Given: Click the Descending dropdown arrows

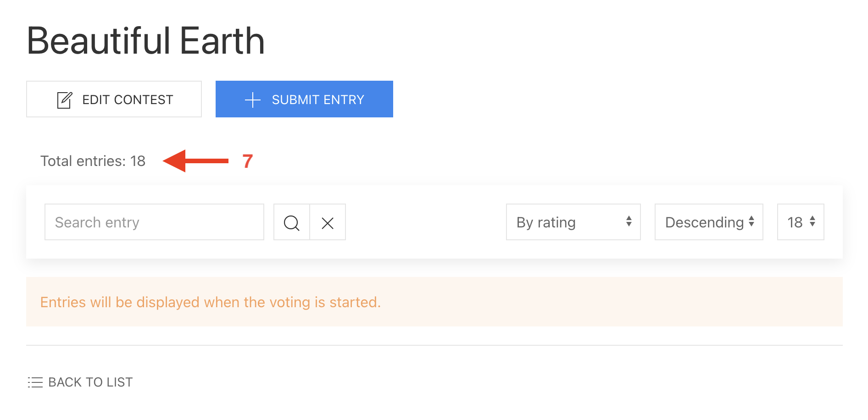Looking at the screenshot, I should (751, 222).
